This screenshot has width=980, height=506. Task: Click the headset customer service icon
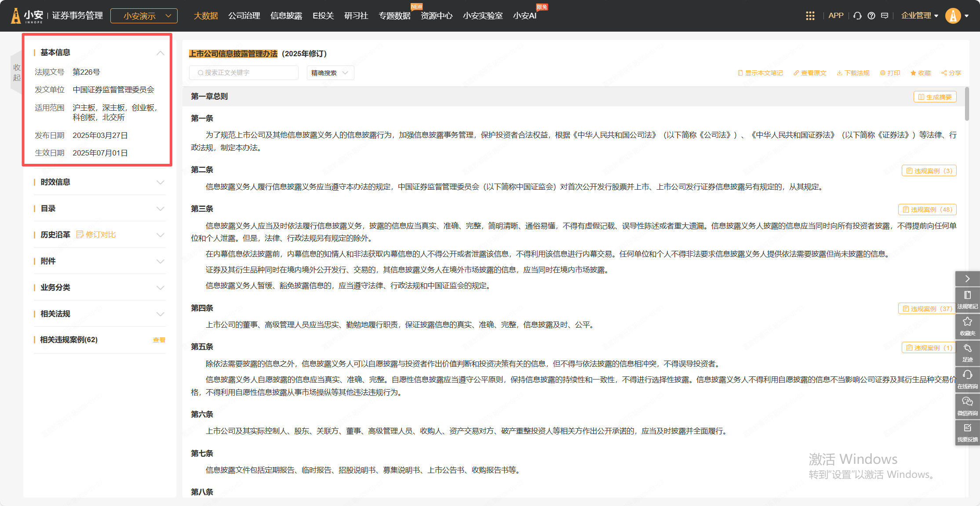point(857,16)
